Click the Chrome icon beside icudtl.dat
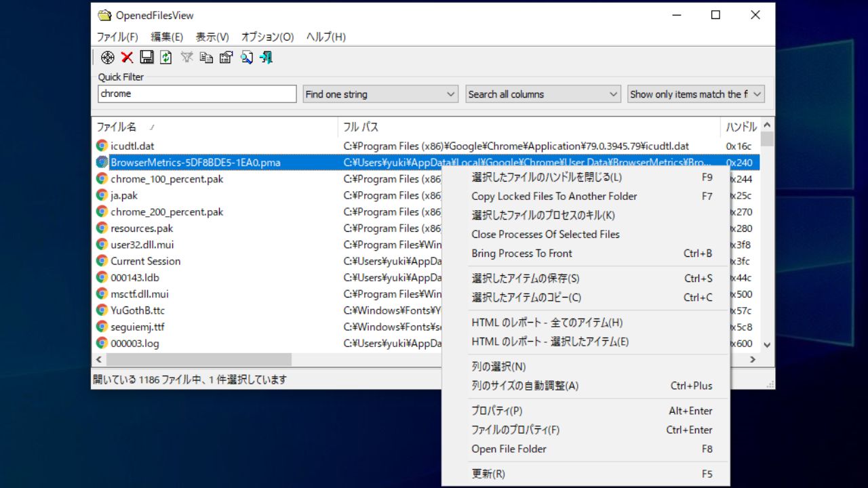Viewport: 868px width, 488px height. [x=102, y=146]
